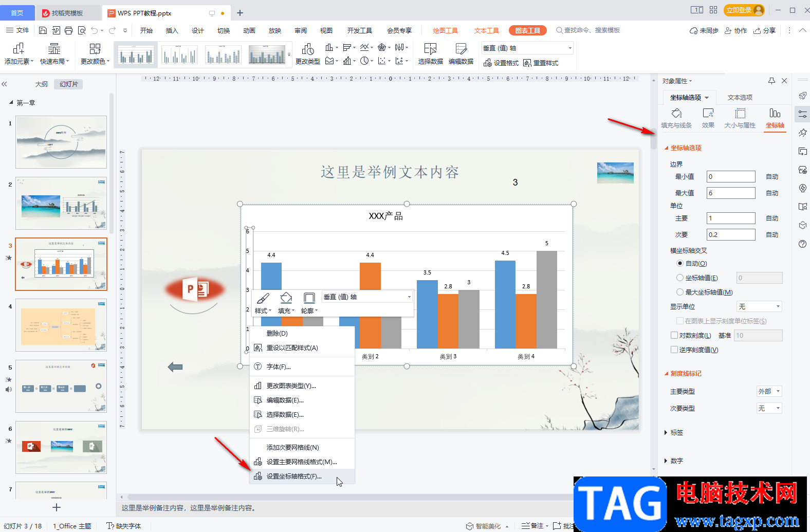Select the 最大坐标轴值(M) radio button
This screenshot has height=532, width=810.
click(x=680, y=292)
